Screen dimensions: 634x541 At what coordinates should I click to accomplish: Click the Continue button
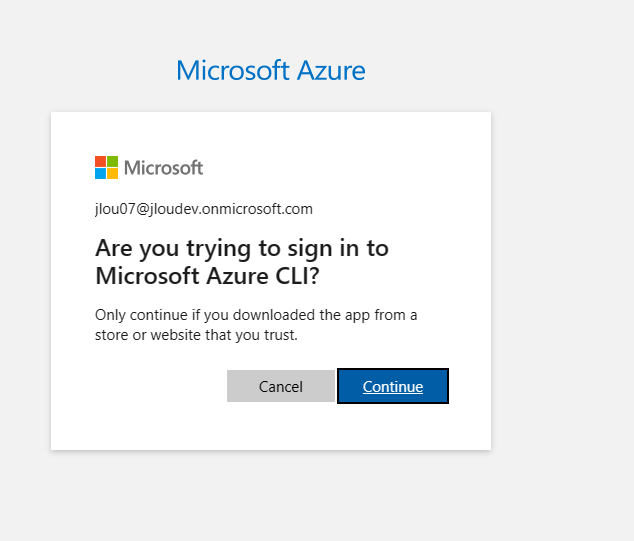[x=393, y=386]
